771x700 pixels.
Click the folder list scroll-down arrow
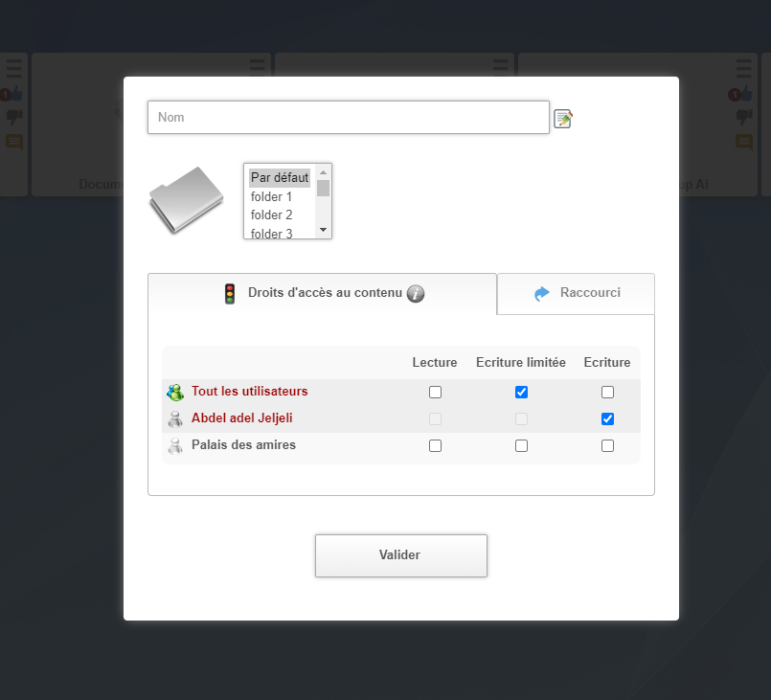[324, 230]
